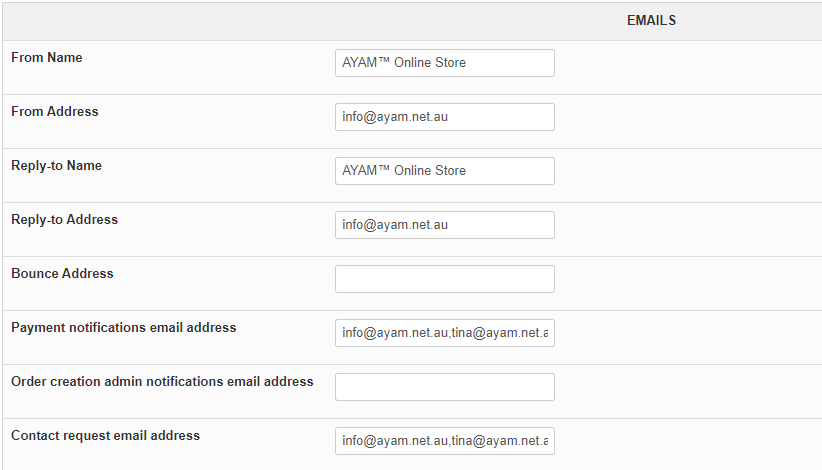
Task: Click empty row space right of Bounce Address field
Action: click(x=690, y=279)
